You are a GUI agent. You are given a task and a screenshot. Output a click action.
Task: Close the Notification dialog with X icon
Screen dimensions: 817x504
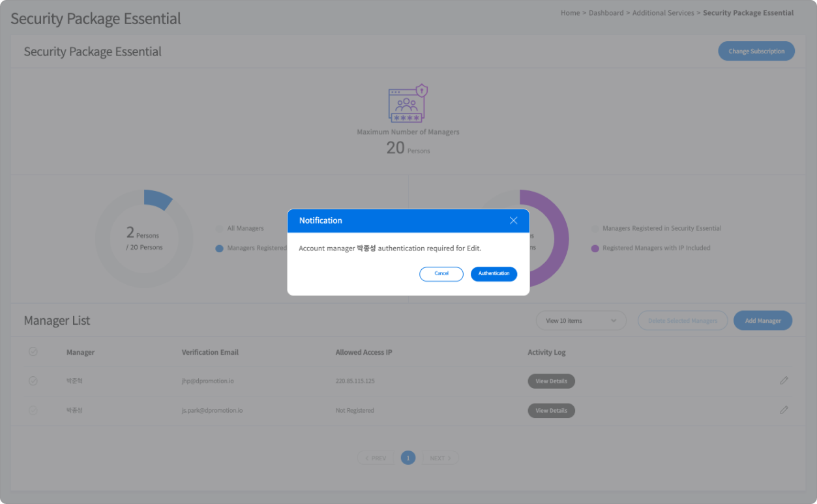[513, 220]
